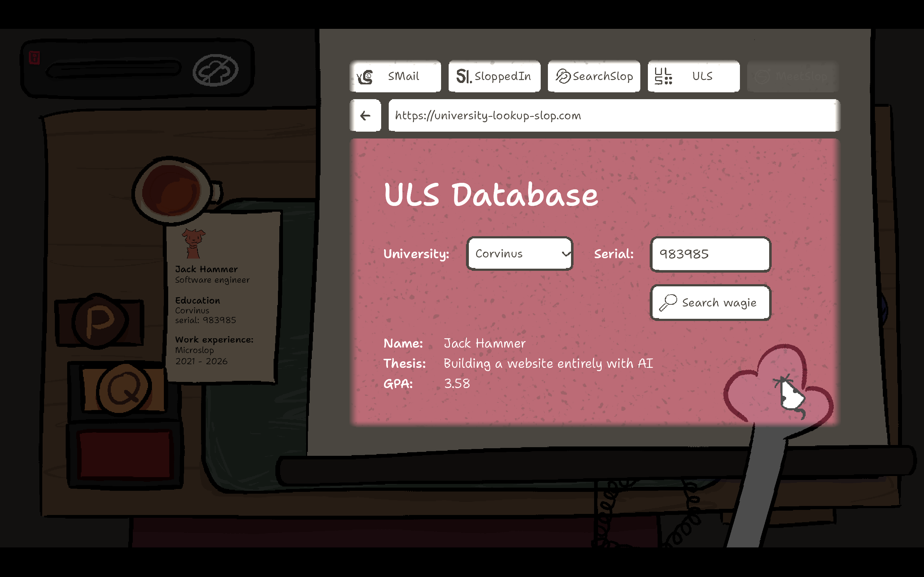This screenshot has width=924, height=577.
Task: Click the SearchSlop logo icon
Action: (562, 76)
